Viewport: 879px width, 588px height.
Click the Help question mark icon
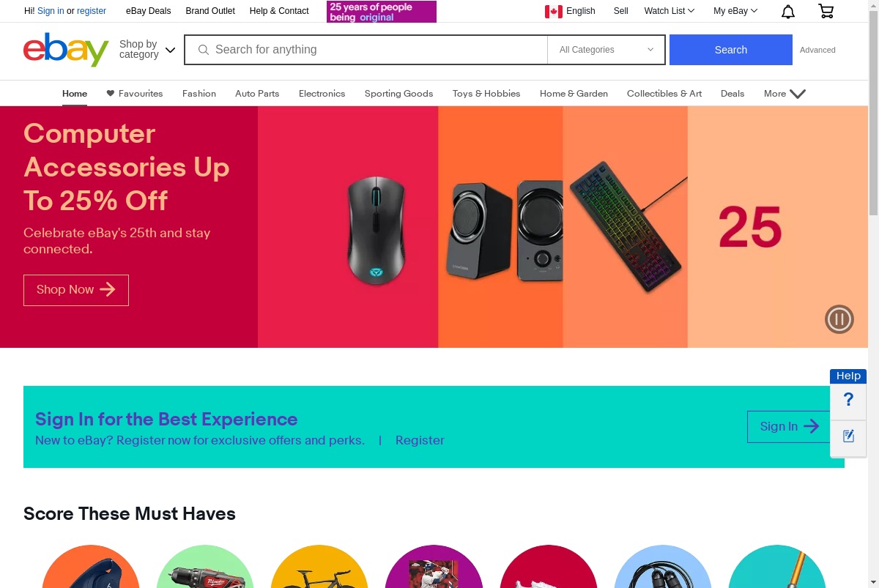pyautogui.click(x=848, y=400)
